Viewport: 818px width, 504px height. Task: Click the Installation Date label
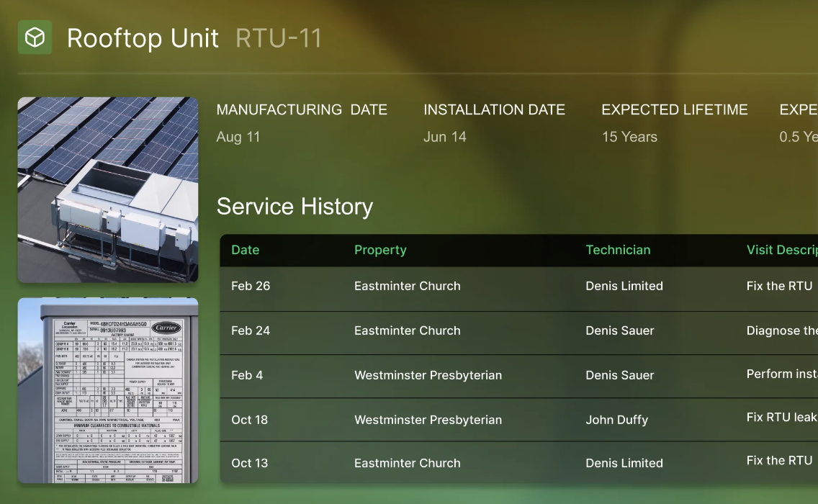[495, 109]
